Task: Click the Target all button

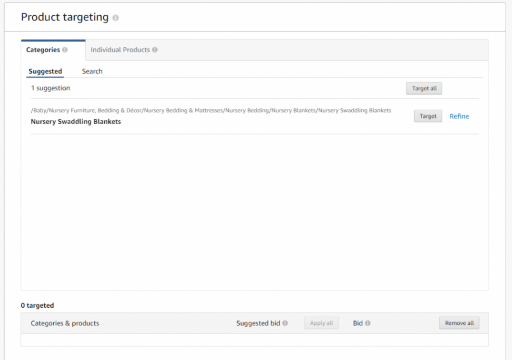Action: point(424,88)
